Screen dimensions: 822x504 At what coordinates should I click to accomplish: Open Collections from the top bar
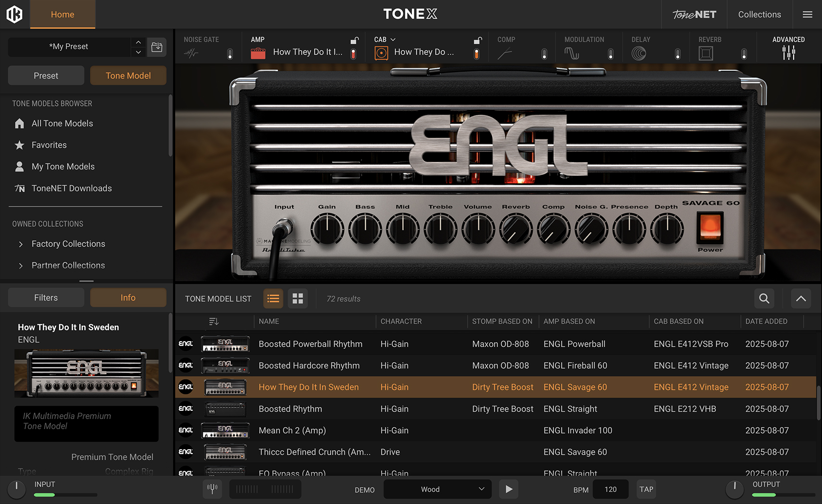click(x=759, y=14)
